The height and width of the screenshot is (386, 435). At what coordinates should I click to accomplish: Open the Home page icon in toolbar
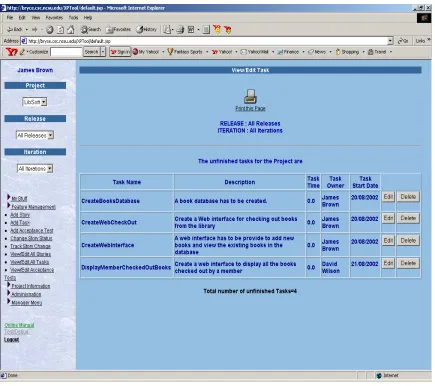[71, 30]
